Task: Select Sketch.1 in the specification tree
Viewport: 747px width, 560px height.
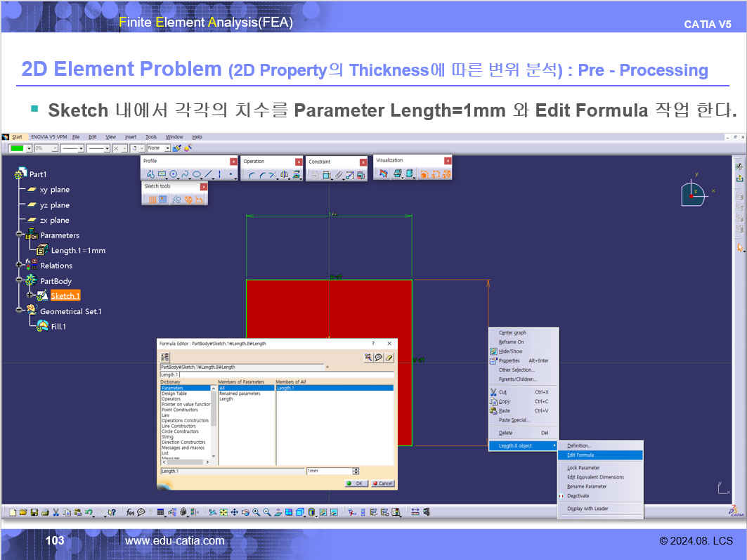Action: [x=65, y=296]
